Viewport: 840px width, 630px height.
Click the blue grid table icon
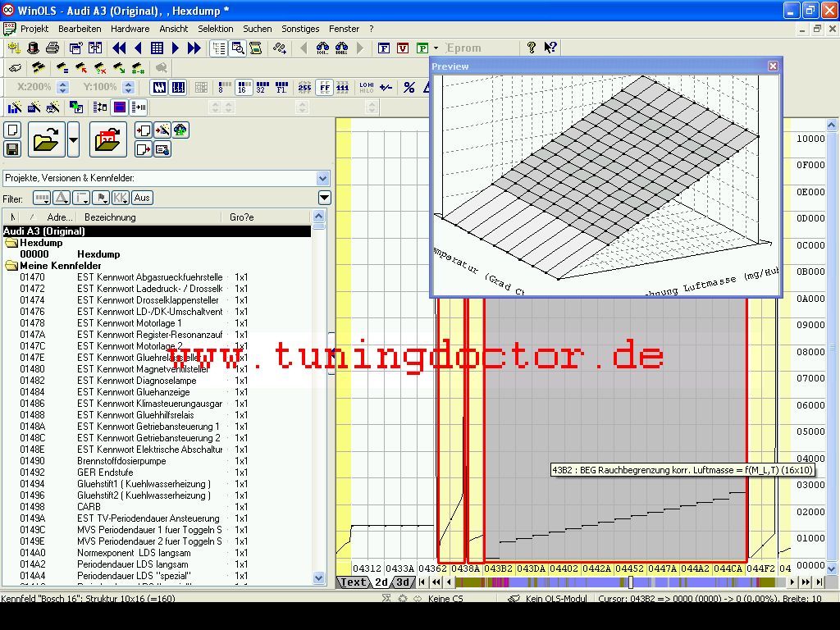click(x=157, y=48)
